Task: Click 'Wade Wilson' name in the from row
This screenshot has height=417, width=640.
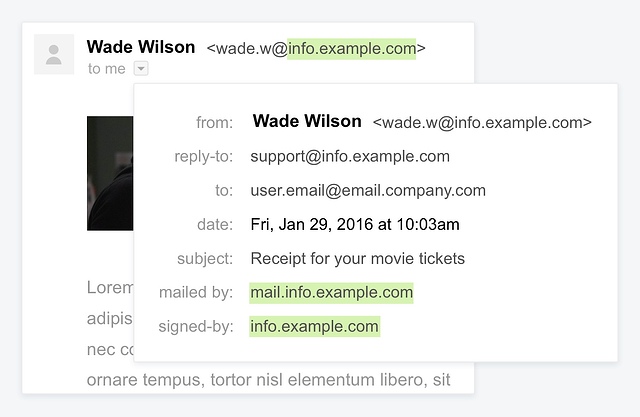Action: [x=307, y=121]
